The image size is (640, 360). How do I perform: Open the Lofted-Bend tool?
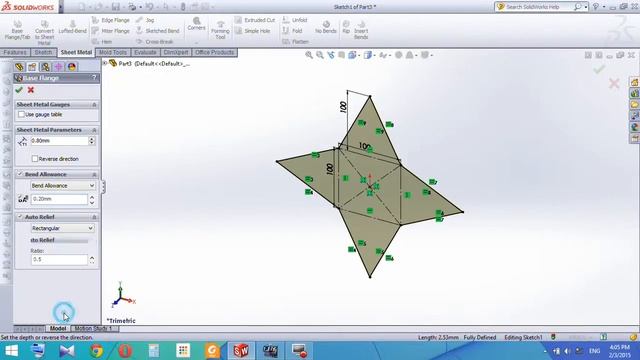[72, 27]
